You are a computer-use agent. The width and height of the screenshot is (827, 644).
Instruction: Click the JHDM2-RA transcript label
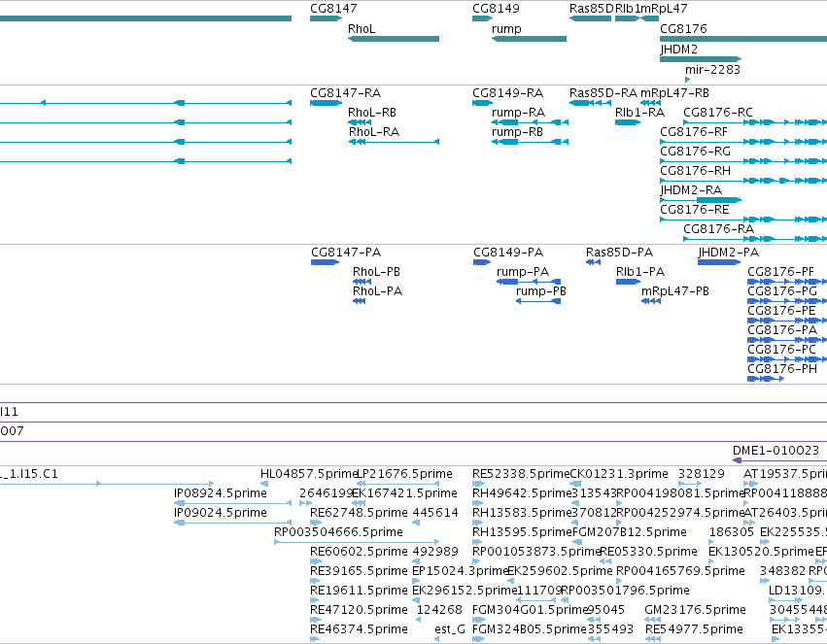(x=691, y=190)
